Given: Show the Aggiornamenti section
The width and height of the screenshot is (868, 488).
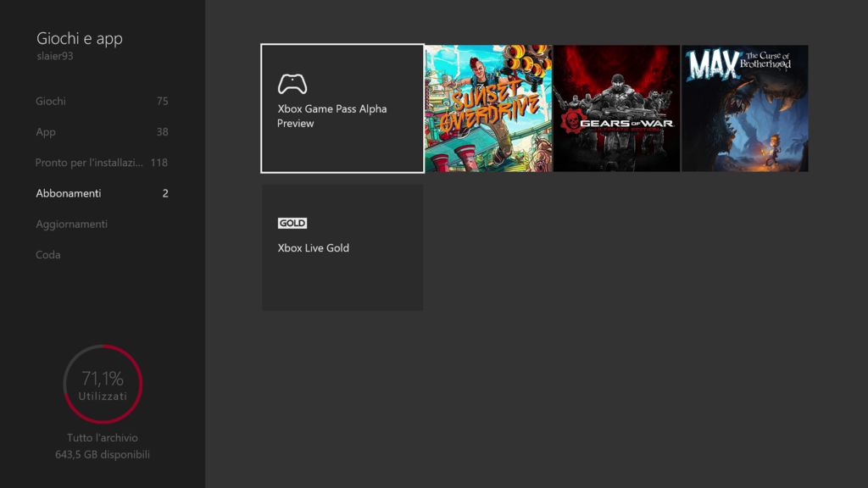Looking at the screenshot, I should click(x=71, y=225).
